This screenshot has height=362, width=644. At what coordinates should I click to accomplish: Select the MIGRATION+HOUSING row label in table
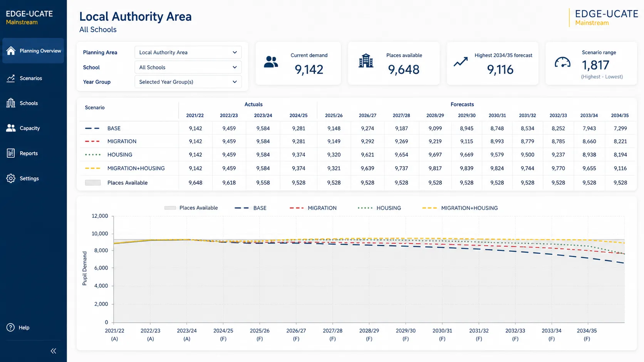[x=136, y=168]
